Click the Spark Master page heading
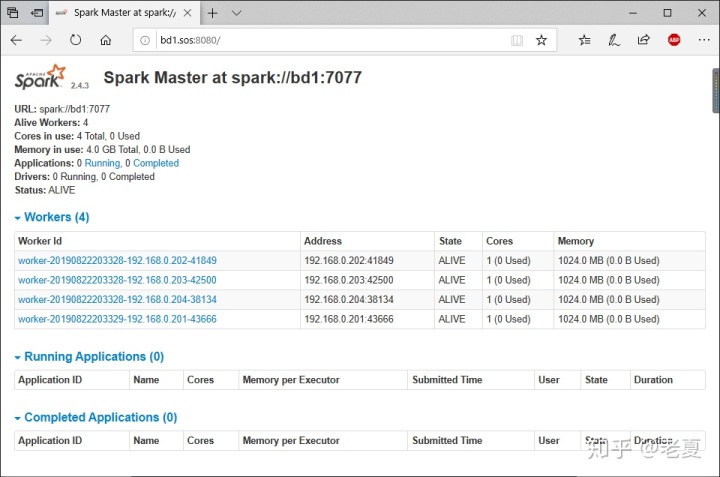The width and height of the screenshot is (720, 477). point(233,78)
